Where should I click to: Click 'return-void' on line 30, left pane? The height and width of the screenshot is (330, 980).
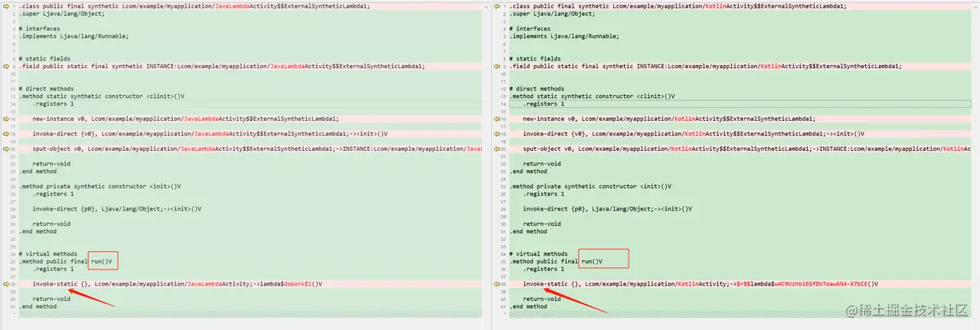[51, 224]
